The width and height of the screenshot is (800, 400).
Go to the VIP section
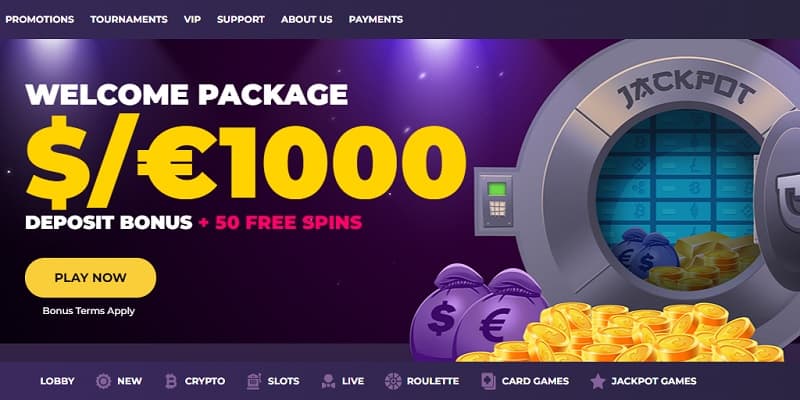coord(192,19)
